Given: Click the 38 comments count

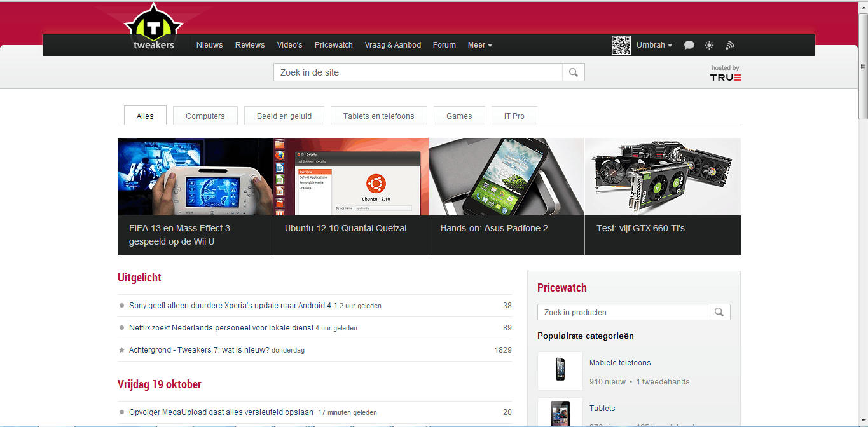Looking at the screenshot, I should (507, 306).
